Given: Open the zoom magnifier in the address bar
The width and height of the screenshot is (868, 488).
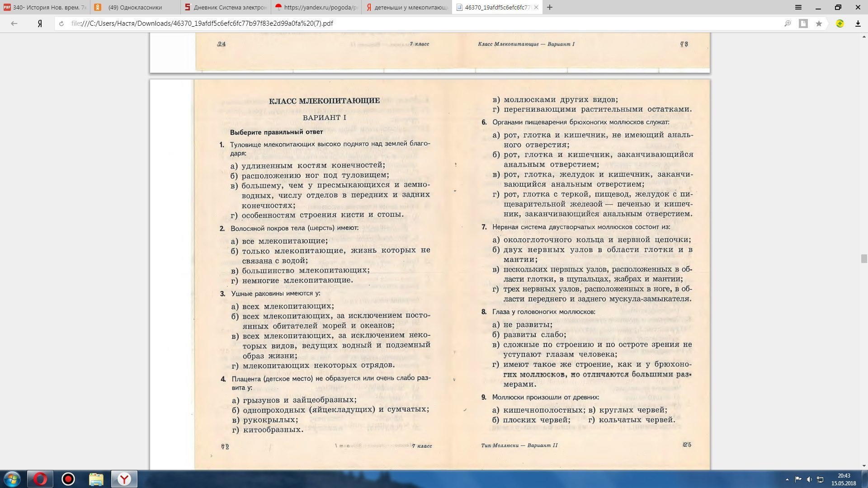Looking at the screenshot, I should 788,23.
